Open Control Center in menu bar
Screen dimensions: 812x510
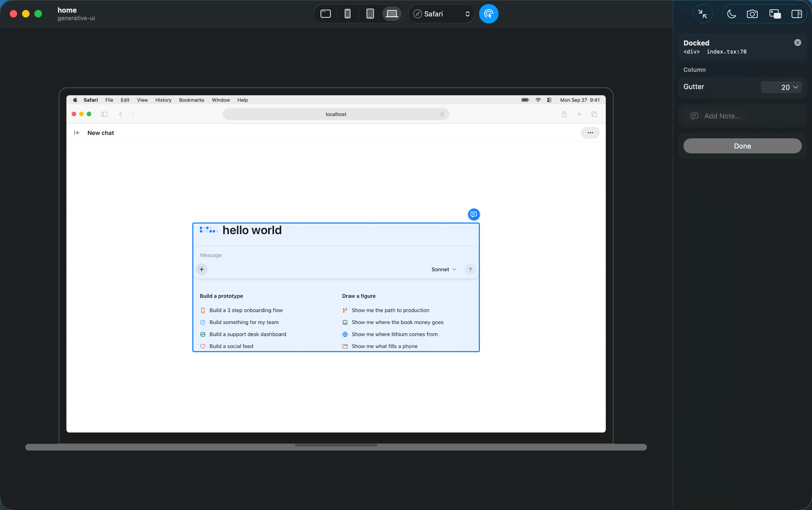549,100
